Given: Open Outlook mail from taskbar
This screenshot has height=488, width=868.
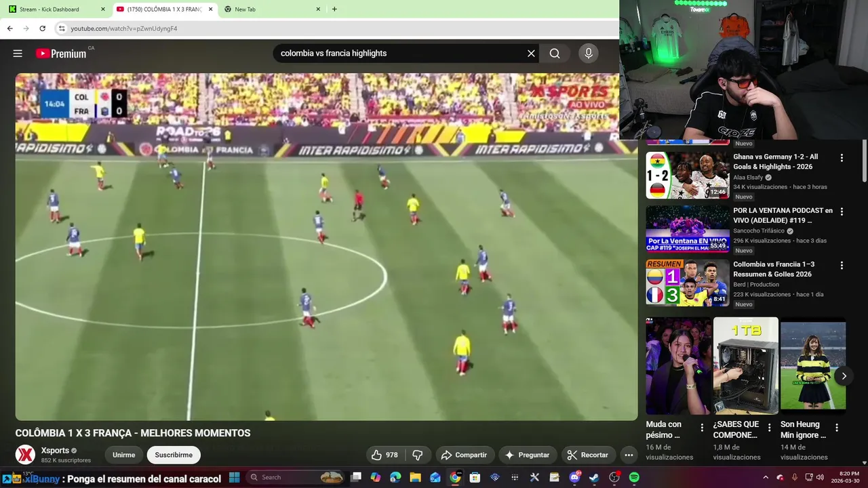Looking at the screenshot, I should pos(435,477).
